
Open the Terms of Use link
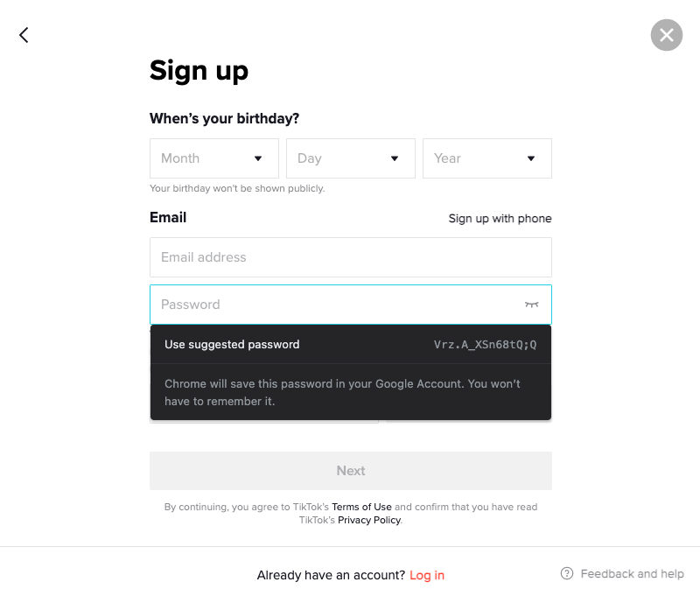point(361,507)
